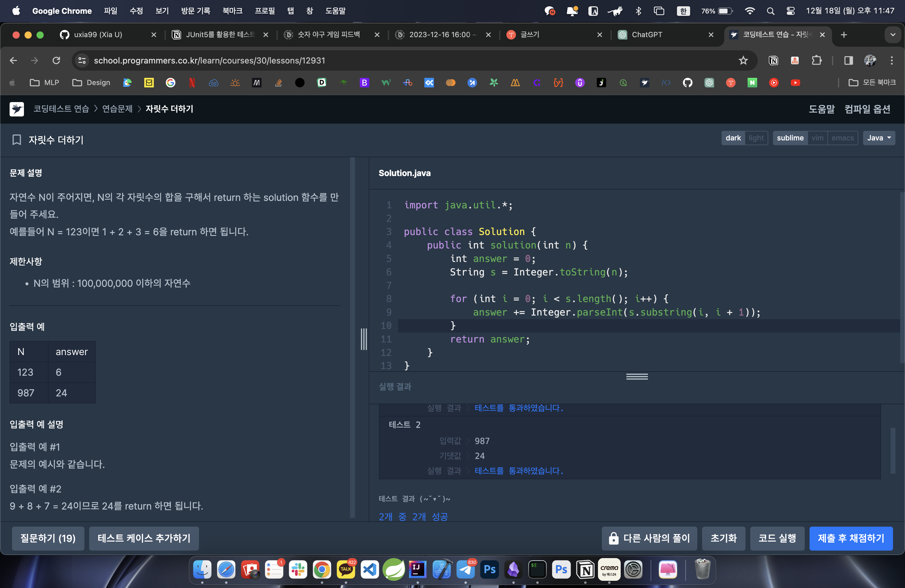Open the Notion extension icon

[773, 60]
